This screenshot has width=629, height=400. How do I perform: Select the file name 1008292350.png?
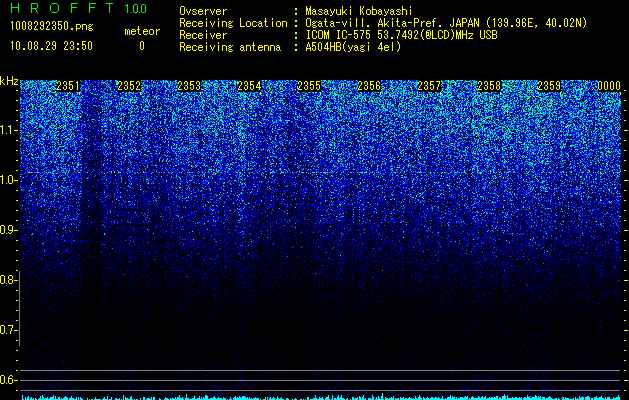click(x=52, y=26)
